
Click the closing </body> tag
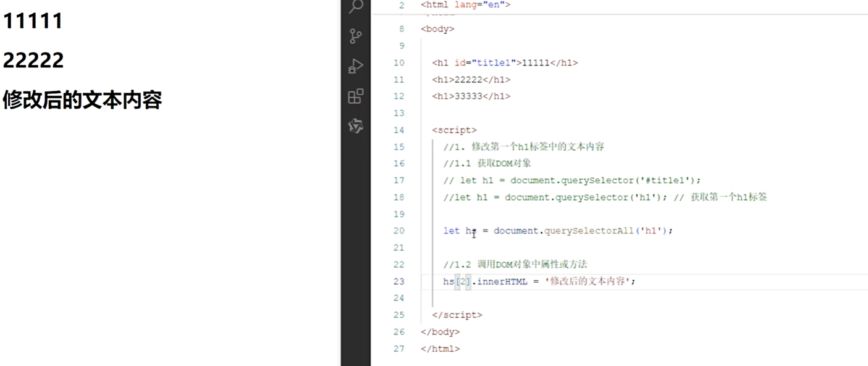(440, 331)
